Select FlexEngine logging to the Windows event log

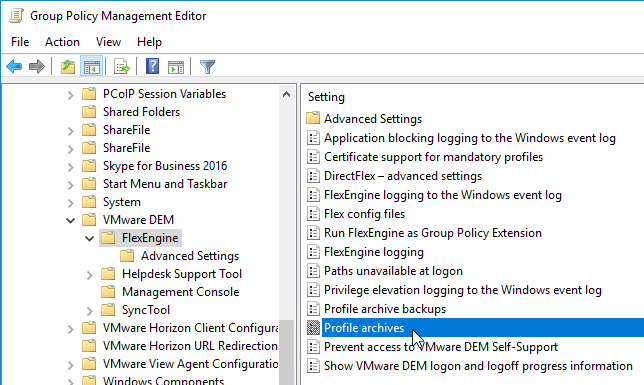443,195
